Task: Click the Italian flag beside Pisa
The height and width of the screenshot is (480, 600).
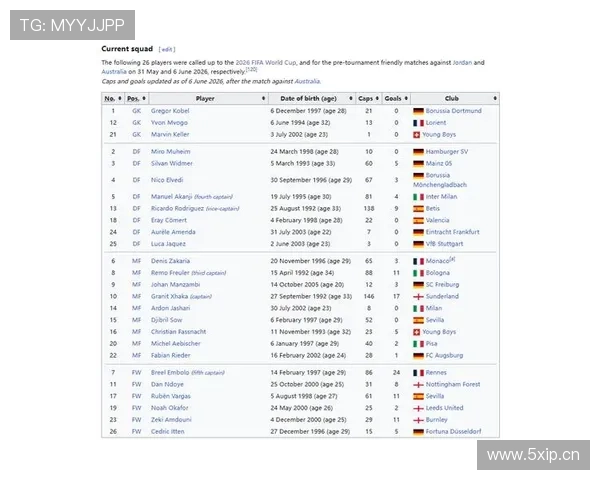Action: (418, 344)
